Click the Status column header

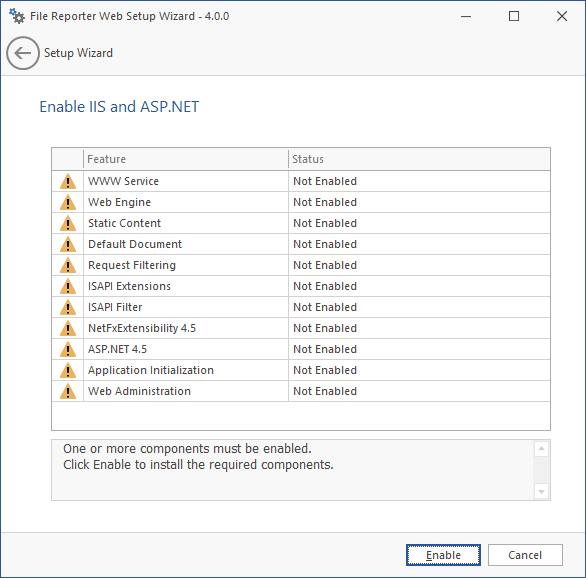point(419,159)
